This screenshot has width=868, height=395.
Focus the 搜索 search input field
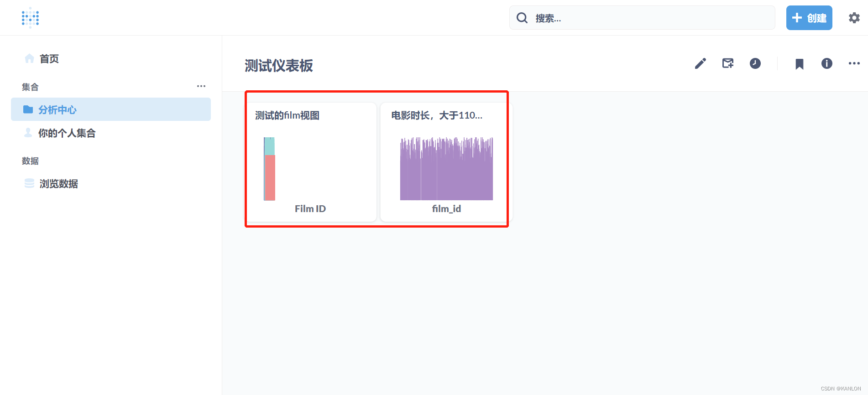642,18
